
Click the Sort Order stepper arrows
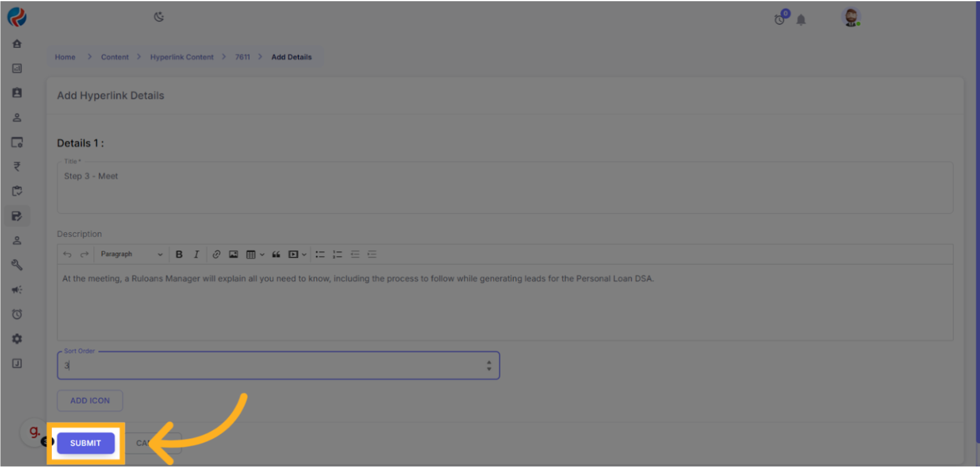point(488,365)
